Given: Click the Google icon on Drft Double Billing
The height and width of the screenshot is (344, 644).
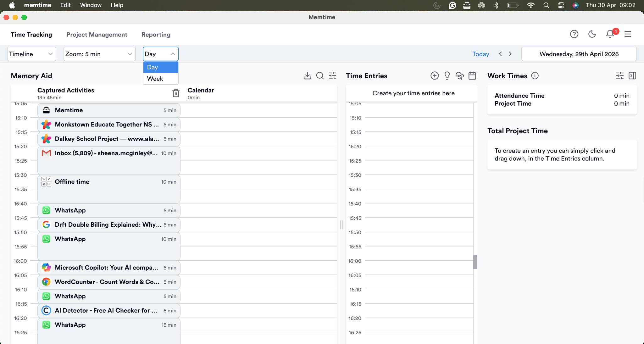Looking at the screenshot, I should click(46, 225).
